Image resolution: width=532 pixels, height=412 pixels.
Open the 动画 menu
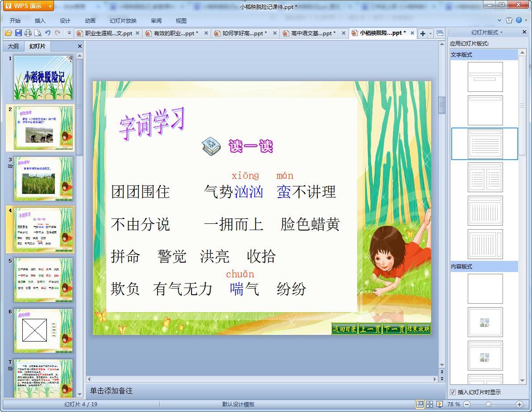90,21
